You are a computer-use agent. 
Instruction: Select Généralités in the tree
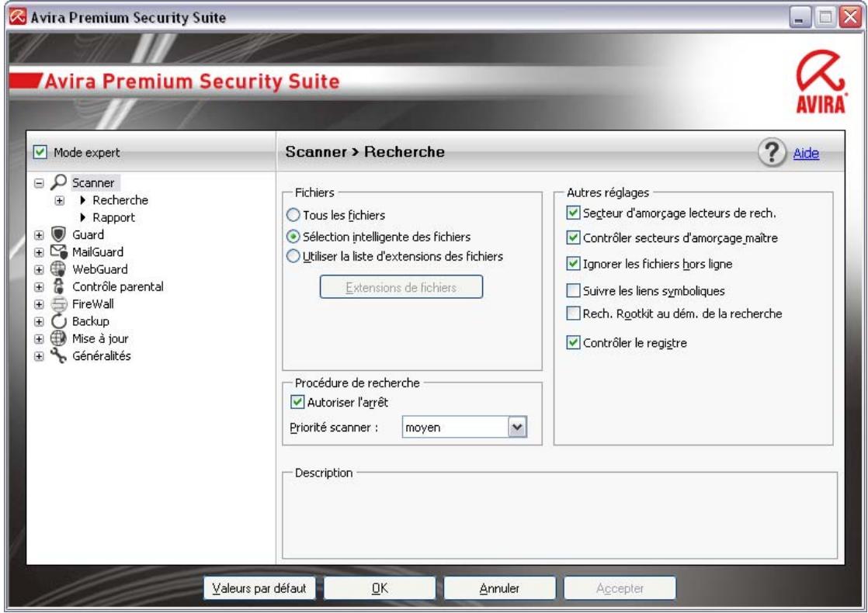click(x=101, y=355)
